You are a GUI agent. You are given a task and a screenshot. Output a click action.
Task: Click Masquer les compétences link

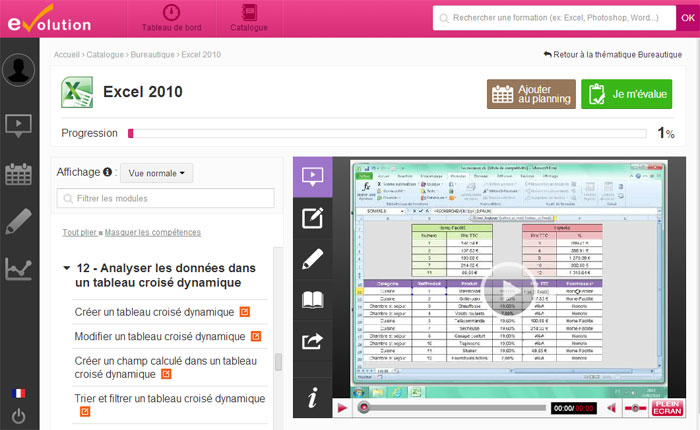[x=153, y=232]
